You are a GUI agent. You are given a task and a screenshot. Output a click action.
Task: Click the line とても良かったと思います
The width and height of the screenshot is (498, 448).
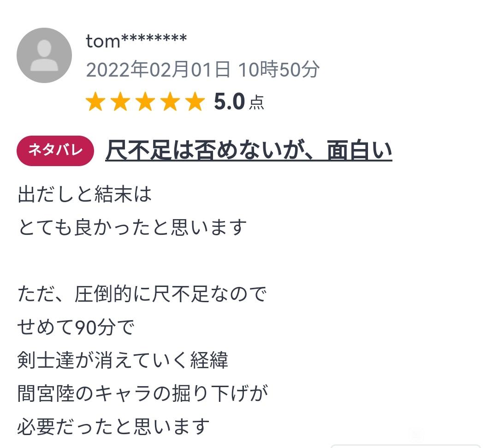pyautogui.click(x=132, y=227)
